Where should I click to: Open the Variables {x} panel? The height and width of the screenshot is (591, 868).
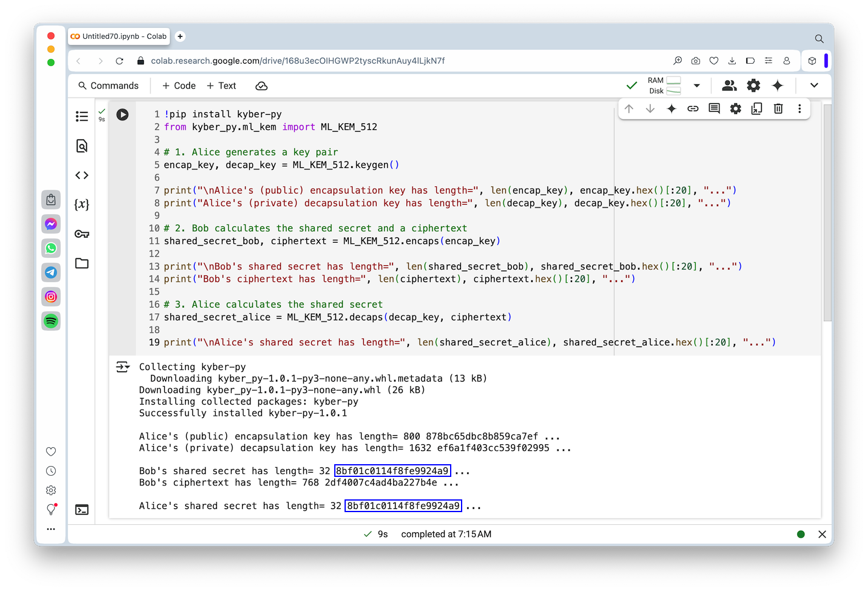coord(82,204)
